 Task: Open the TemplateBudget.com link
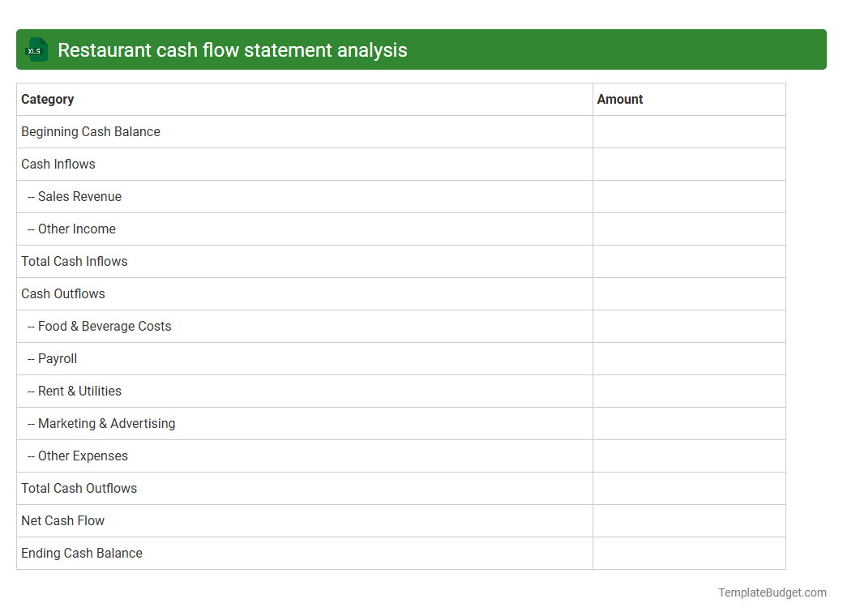tap(771, 592)
